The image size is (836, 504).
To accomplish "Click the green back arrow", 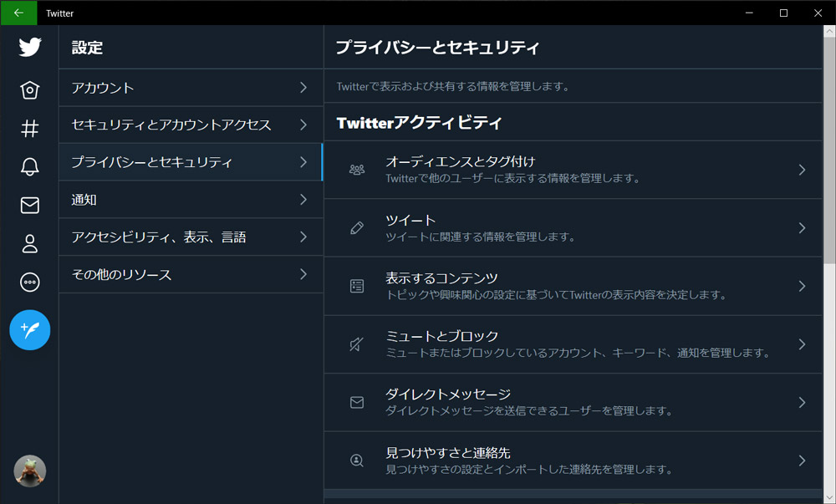I will click(18, 13).
